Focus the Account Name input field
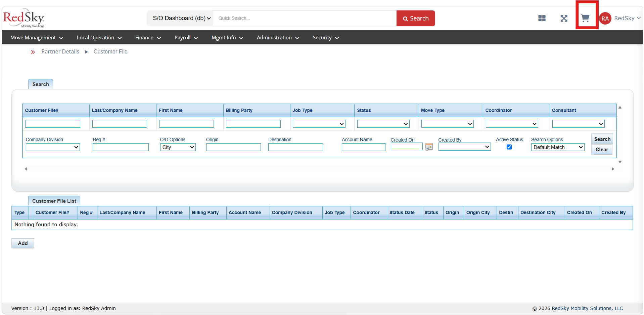Screen dimensions: 644x315 coord(363,147)
